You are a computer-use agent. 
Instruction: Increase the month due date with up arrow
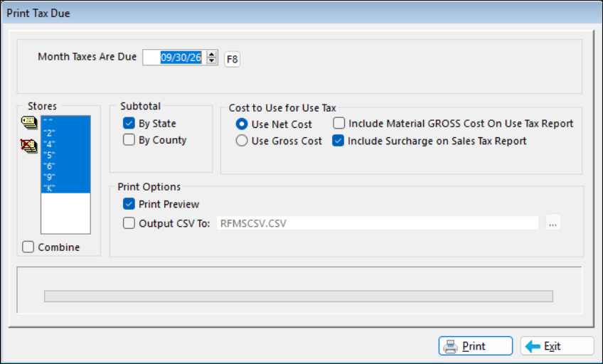(211, 55)
